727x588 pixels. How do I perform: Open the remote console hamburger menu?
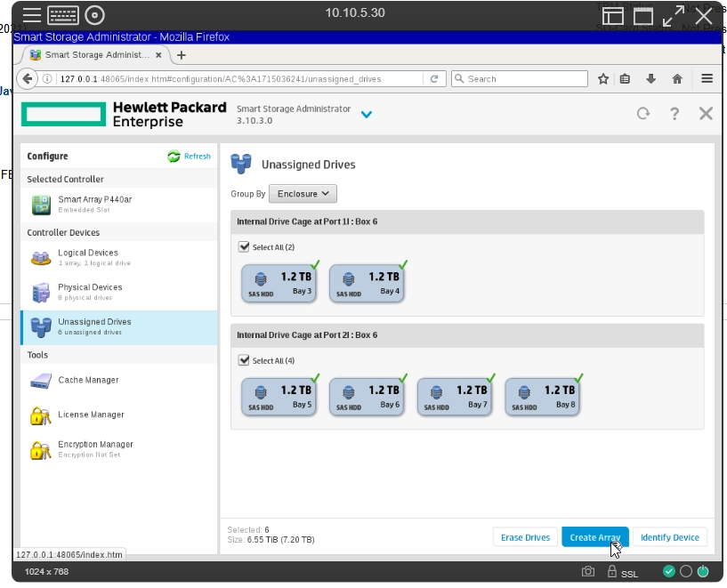(32, 15)
